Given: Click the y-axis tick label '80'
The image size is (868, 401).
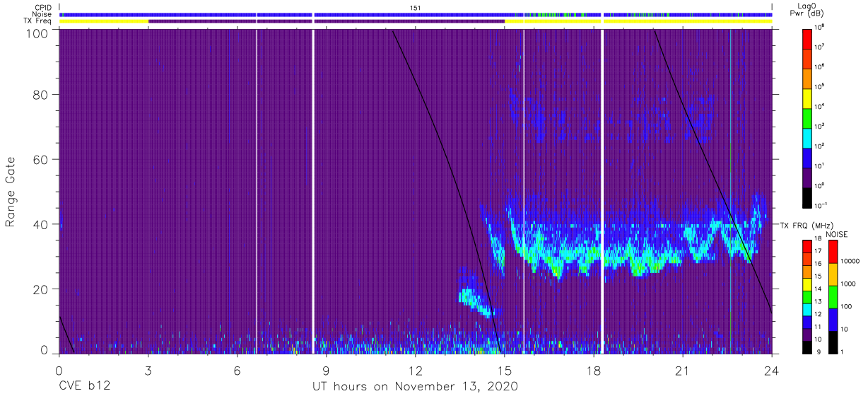Looking at the screenshot, I should tap(41, 94).
